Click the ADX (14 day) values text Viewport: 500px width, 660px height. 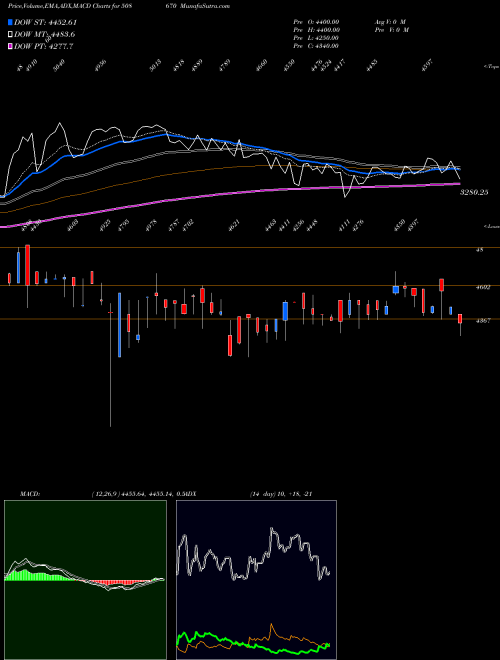point(281,494)
